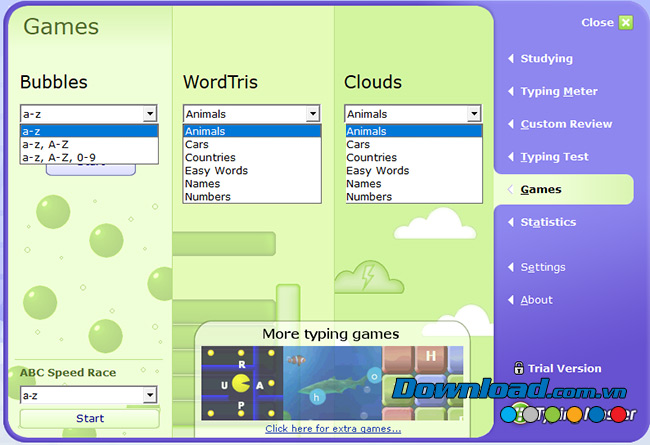The width and height of the screenshot is (650, 445).
Task: Click the 'Click here for extra games' link
Action: coord(333,429)
